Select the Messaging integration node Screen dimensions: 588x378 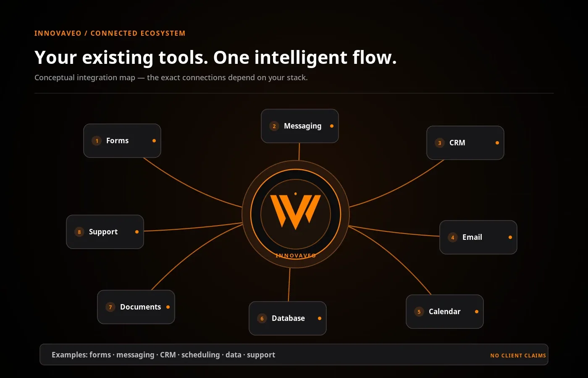(300, 126)
